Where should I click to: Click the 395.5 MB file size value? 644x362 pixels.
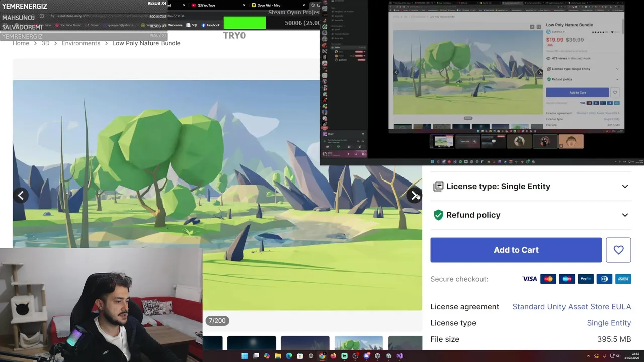pyautogui.click(x=614, y=339)
